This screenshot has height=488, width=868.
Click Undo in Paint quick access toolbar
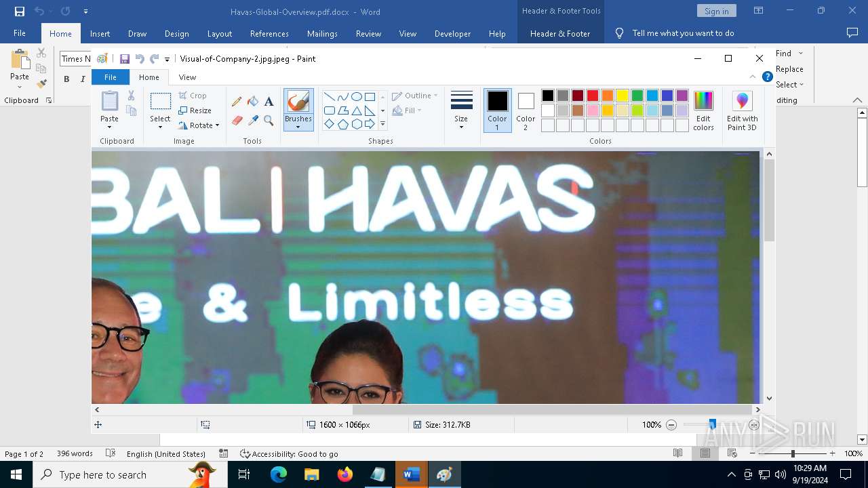[140, 59]
